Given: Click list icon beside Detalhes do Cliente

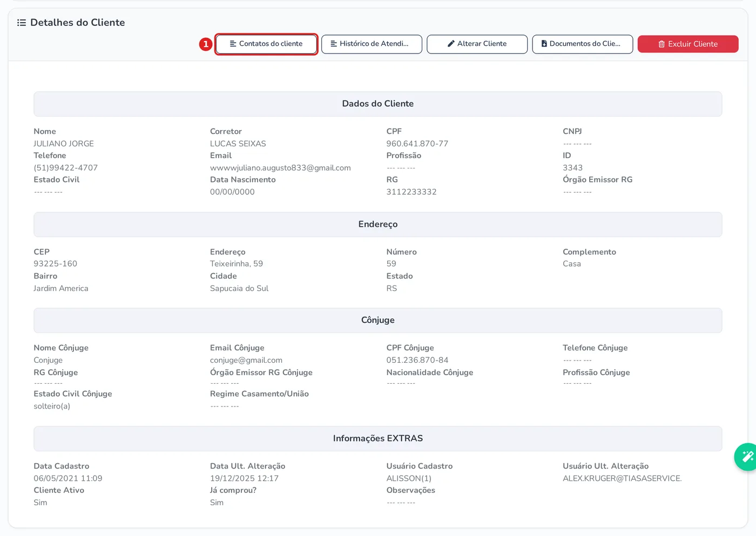Looking at the screenshot, I should tap(22, 23).
